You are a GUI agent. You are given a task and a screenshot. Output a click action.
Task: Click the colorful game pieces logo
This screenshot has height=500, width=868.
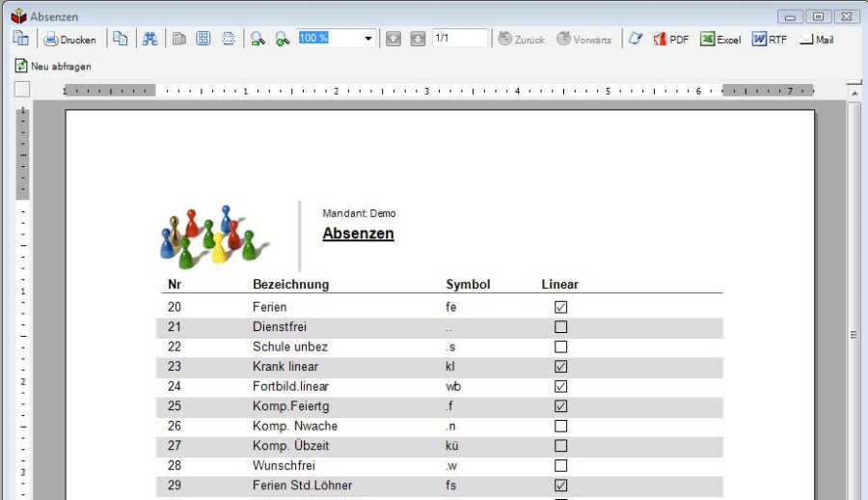point(215,237)
